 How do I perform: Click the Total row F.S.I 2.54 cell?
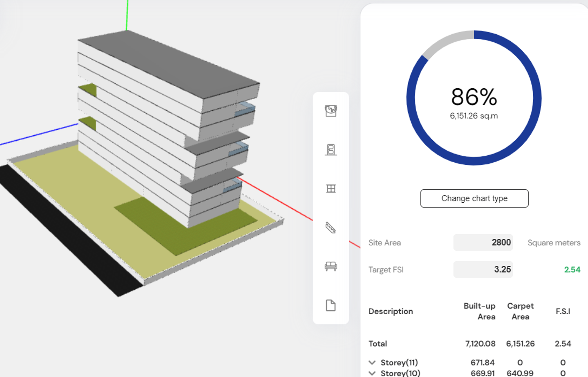563,344
